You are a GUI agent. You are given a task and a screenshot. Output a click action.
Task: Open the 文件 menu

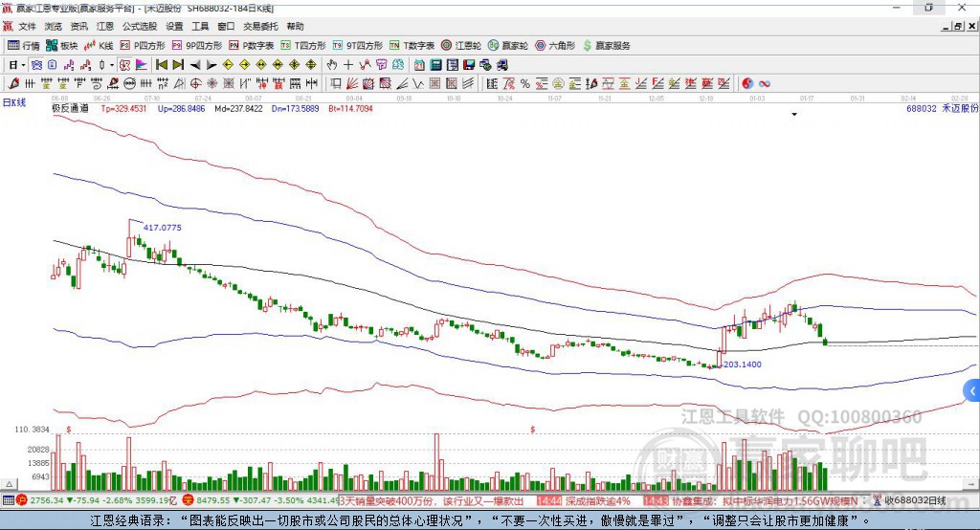(27, 26)
